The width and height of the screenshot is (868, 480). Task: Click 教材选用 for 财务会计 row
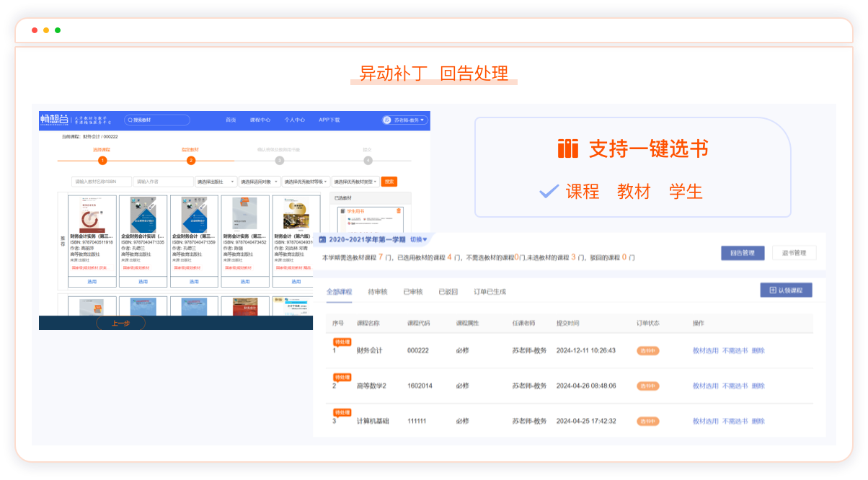tap(706, 351)
